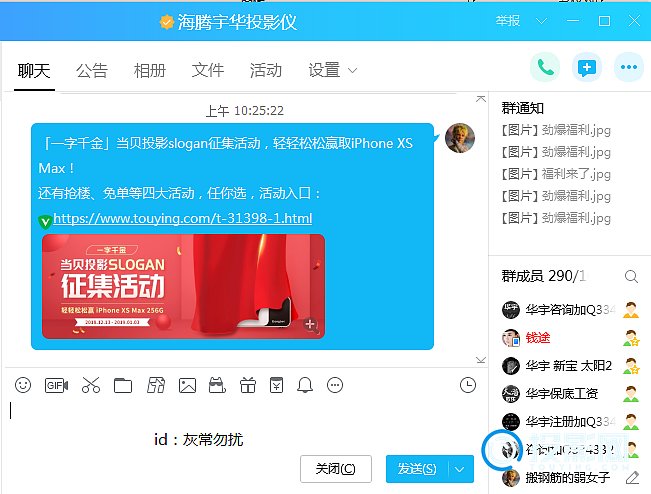Open message history with the clock icon
This screenshot has height=494, width=651.
coord(468,385)
